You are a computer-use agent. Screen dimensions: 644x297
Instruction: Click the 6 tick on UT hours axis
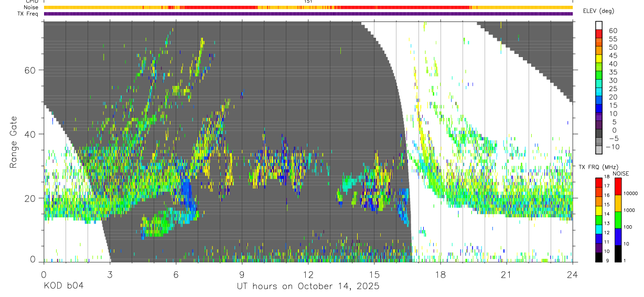[x=176, y=274]
